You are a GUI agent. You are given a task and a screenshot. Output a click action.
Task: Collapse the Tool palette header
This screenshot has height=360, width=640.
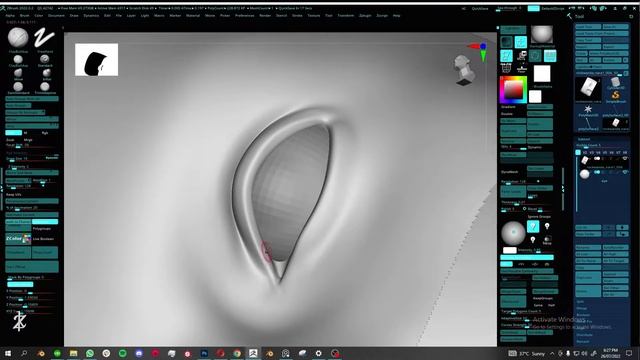pyautogui.click(x=579, y=16)
